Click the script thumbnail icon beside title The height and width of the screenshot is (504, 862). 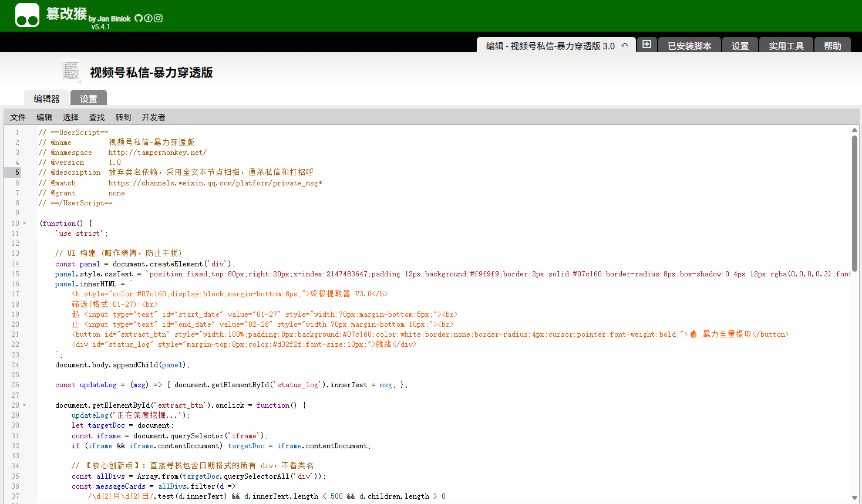pos(71,71)
